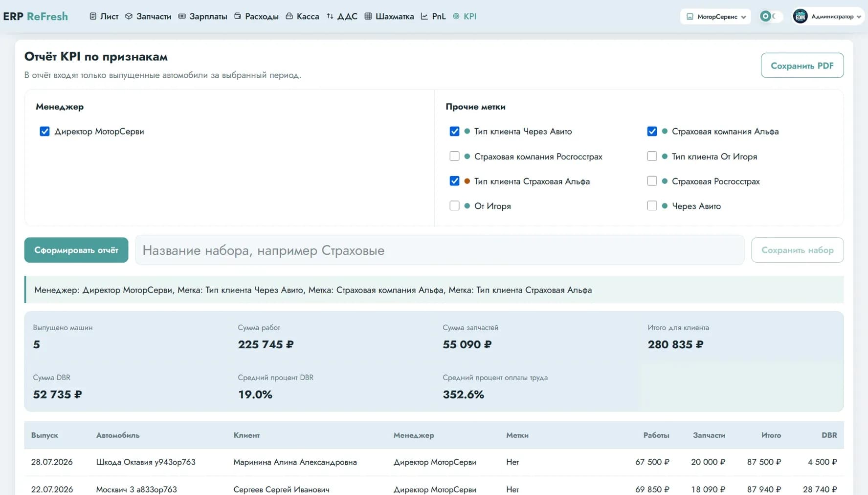Open the Лист menu item
The height and width of the screenshot is (495, 868).
coord(104,16)
